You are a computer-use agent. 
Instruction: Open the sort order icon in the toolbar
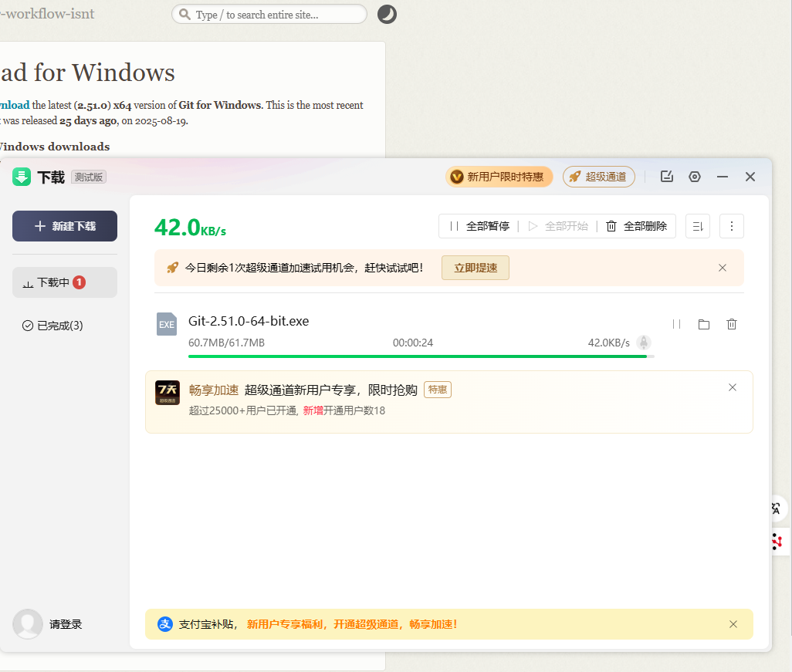click(x=697, y=226)
